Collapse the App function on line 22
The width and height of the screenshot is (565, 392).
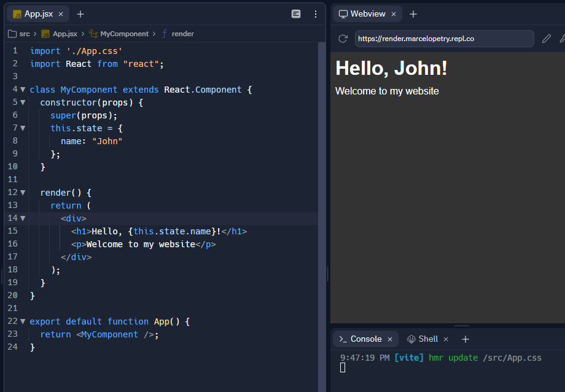pos(23,321)
